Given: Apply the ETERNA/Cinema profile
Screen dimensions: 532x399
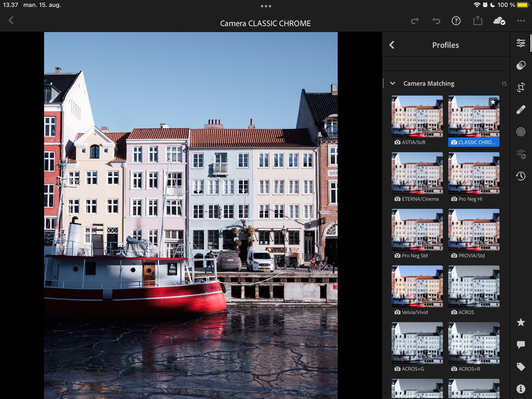Looking at the screenshot, I should pos(417,173).
